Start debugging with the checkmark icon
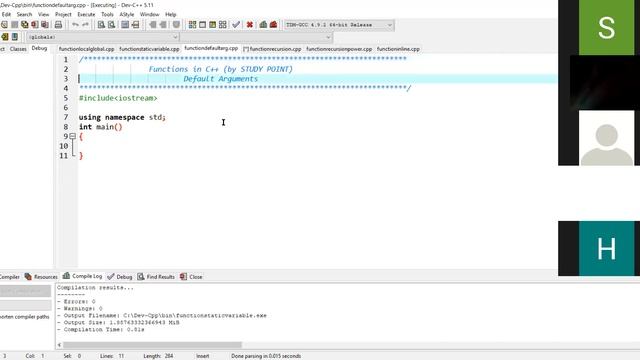The height and width of the screenshot is (360, 640). click(236, 25)
